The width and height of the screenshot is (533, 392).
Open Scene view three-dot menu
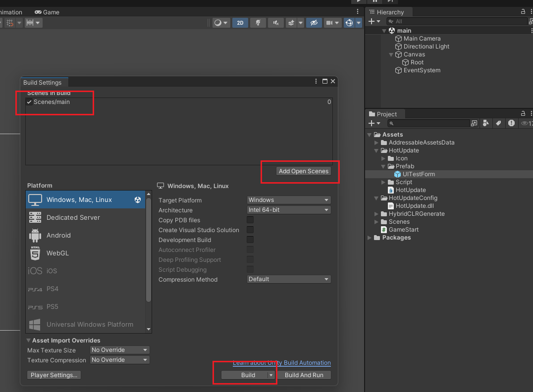click(358, 11)
